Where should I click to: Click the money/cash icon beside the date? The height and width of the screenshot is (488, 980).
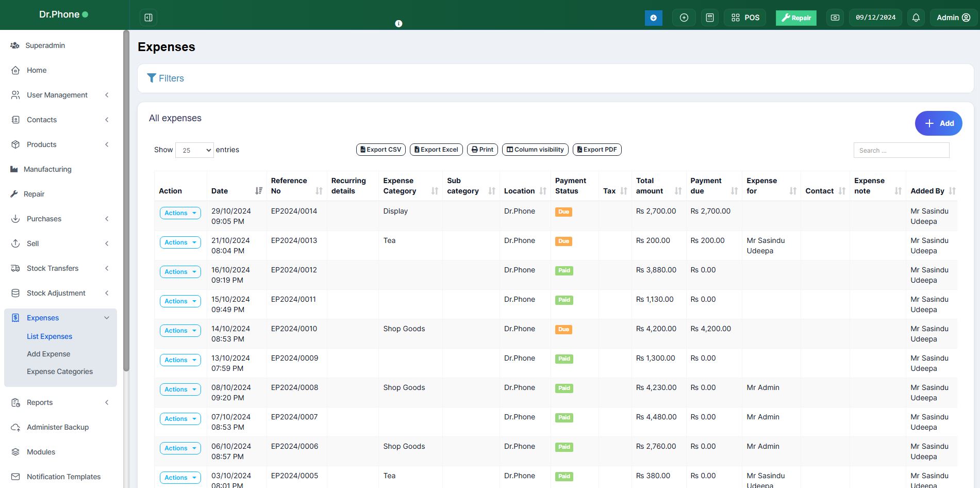pos(835,18)
